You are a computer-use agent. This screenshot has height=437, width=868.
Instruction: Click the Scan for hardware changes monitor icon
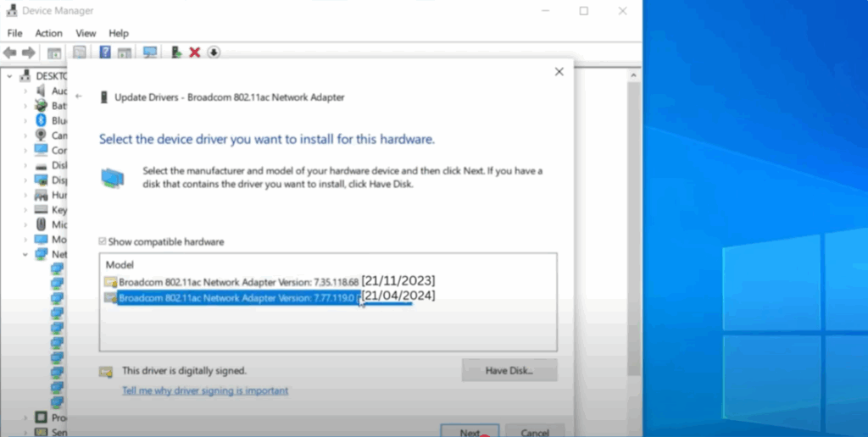(x=149, y=53)
